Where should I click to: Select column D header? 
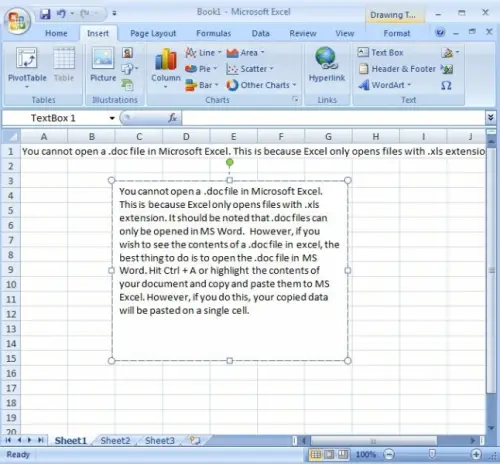point(186,136)
